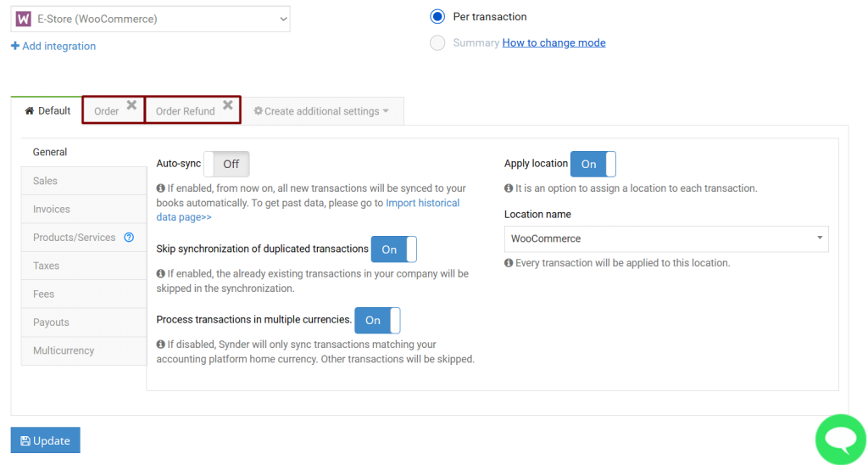Click info icon under Auto-sync description
The height and width of the screenshot is (465, 868).
[161, 188]
